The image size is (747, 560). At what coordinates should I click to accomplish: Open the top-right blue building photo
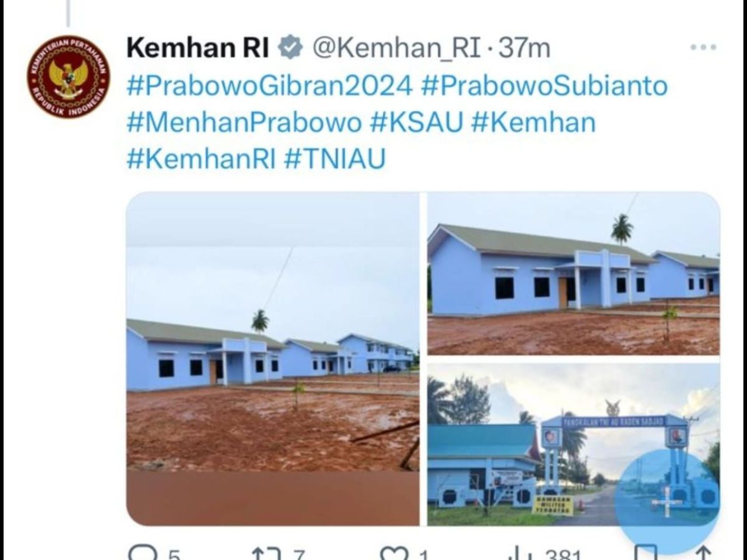tap(573, 274)
